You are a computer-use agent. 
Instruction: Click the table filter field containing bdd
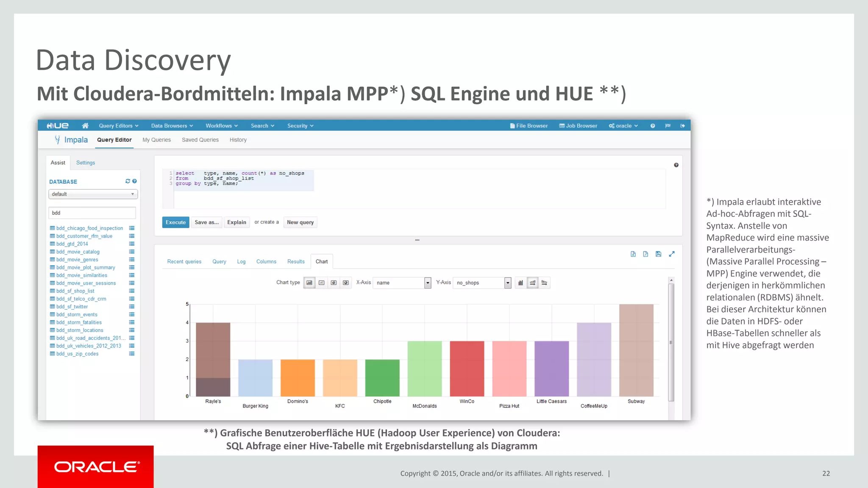tap(92, 213)
